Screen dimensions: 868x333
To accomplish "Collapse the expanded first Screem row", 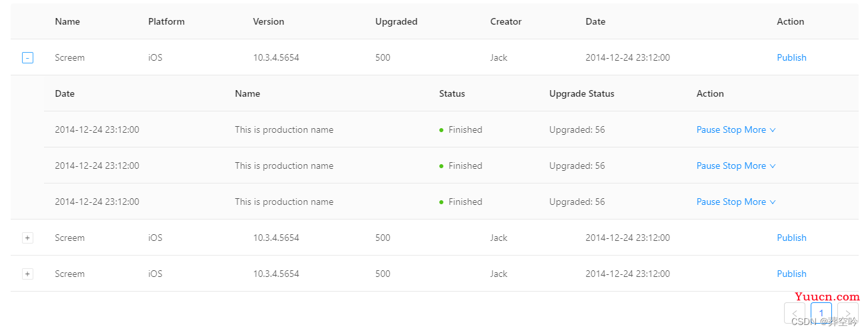I will pos(27,58).
